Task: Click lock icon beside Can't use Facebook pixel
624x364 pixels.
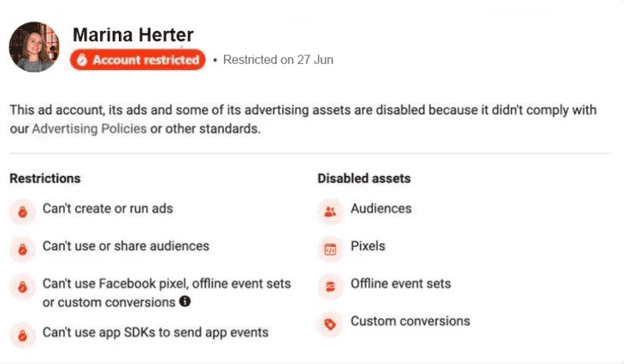Action: pos(23,286)
